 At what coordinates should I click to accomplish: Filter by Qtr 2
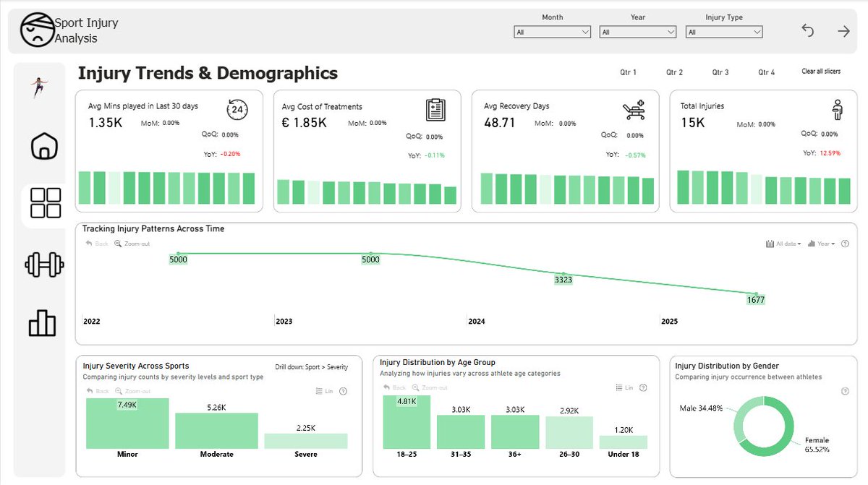point(675,72)
